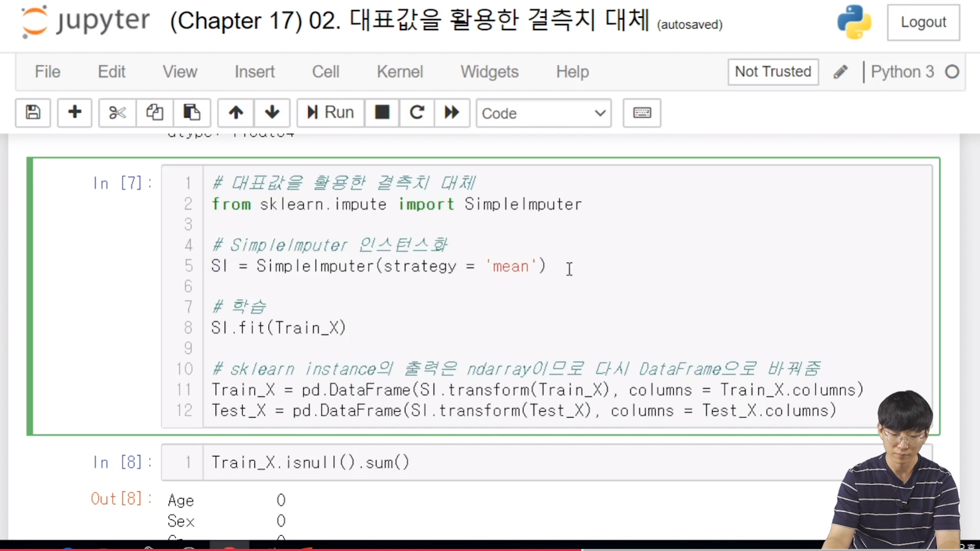Open the Widgets menu
This screenshot has width=980, height=551.
click(x=489, y=72)
